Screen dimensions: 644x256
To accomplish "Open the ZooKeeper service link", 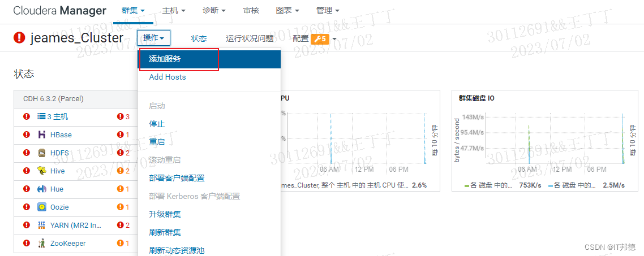I will coord(68,243).
